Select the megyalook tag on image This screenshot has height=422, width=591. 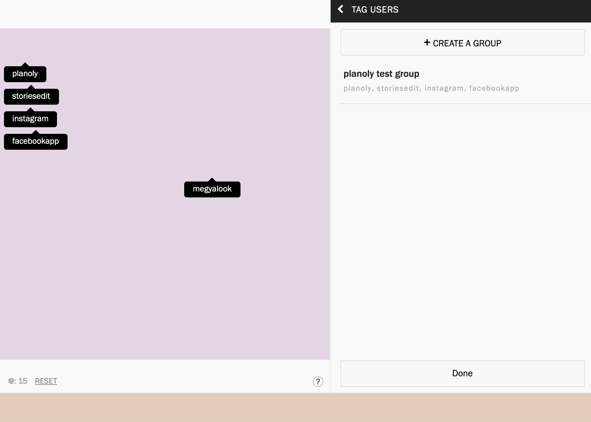(212, 189)
